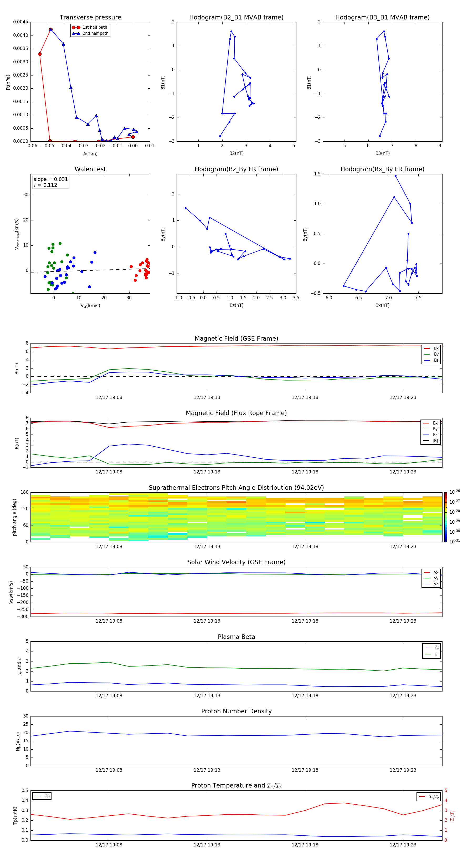Click the 'Tp' legend entry
This screenshot has height=868, width=473.
42,796
